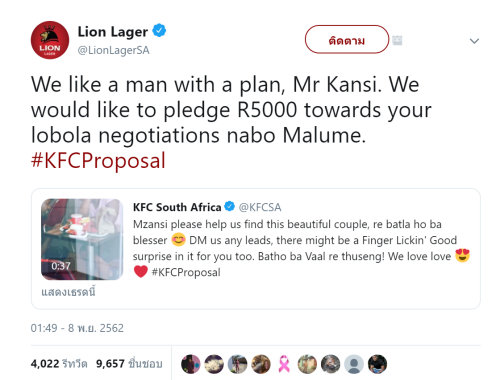The height and width of the screenshot is (380, 500).
Task: Click the small icon beside the follow button
Action: tap(397, 40)
